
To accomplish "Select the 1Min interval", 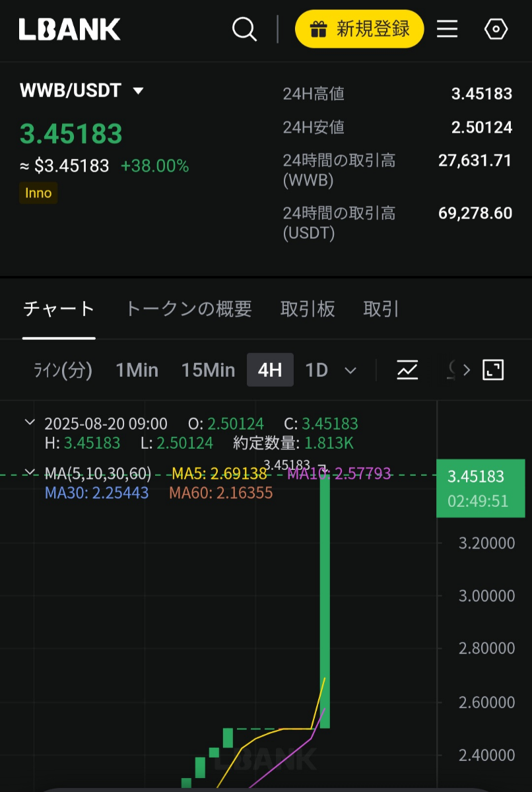I will point(137,370).
